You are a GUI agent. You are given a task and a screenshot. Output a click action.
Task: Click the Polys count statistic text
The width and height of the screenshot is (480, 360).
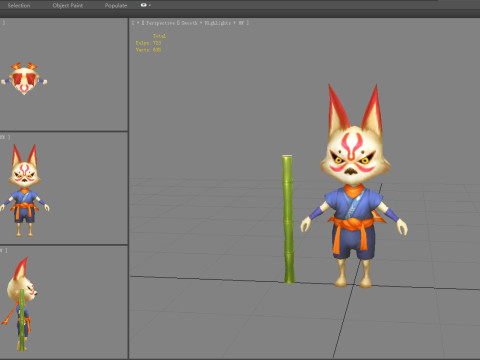point(148,43)
